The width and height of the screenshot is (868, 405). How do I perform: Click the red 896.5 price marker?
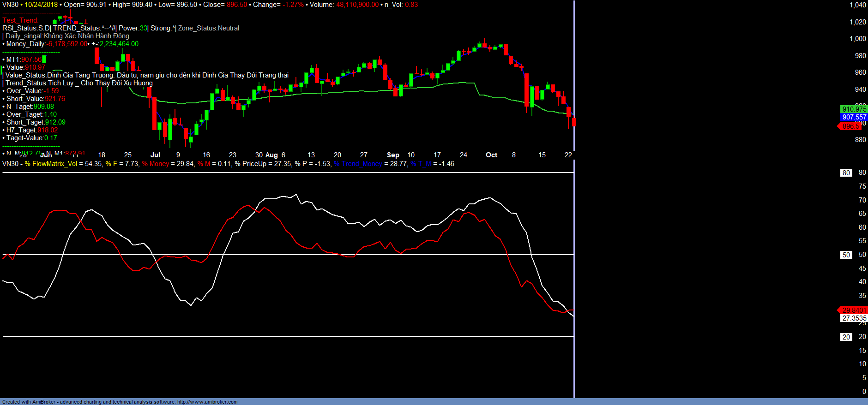[852, 126]
